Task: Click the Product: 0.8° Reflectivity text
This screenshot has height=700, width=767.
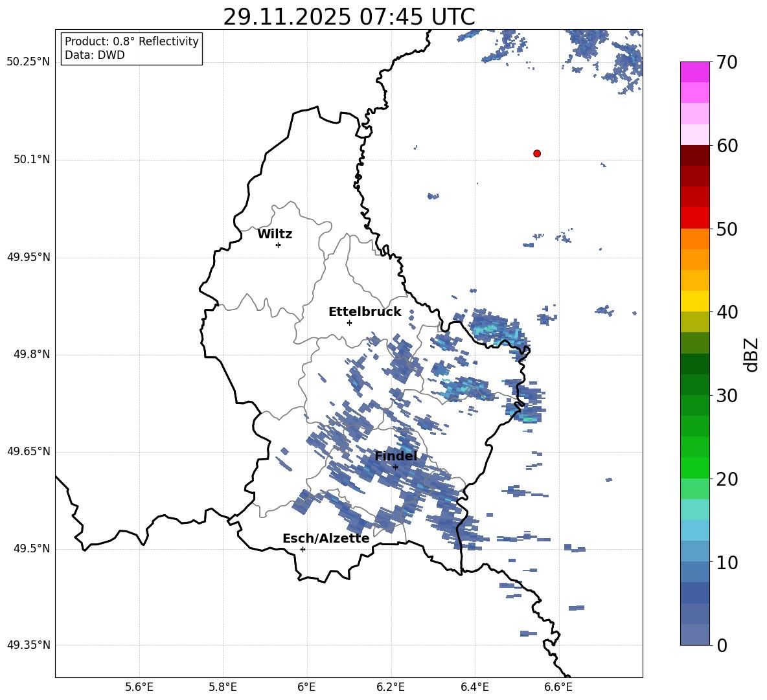Action: 132,41
